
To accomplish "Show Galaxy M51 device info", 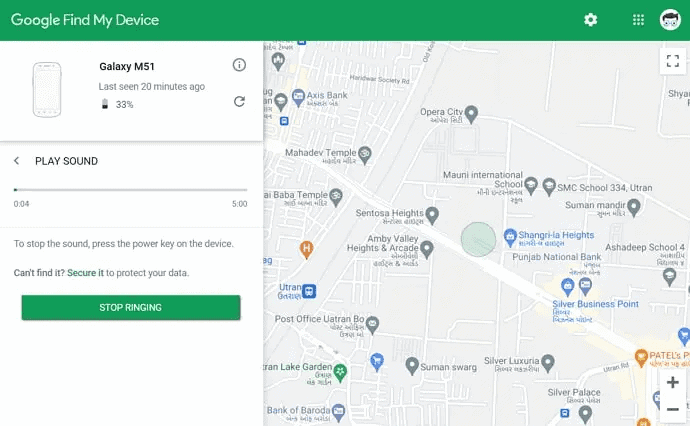I will coord(239,65).
